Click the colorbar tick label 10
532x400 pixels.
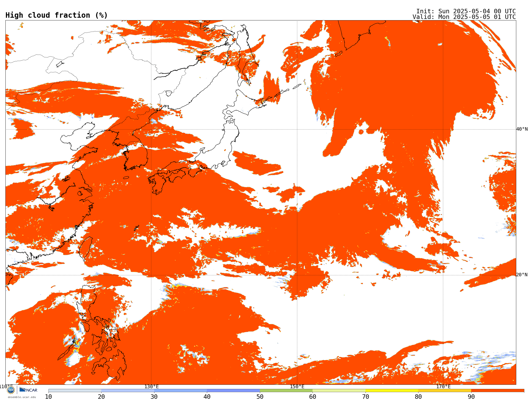tap(49, 397)
